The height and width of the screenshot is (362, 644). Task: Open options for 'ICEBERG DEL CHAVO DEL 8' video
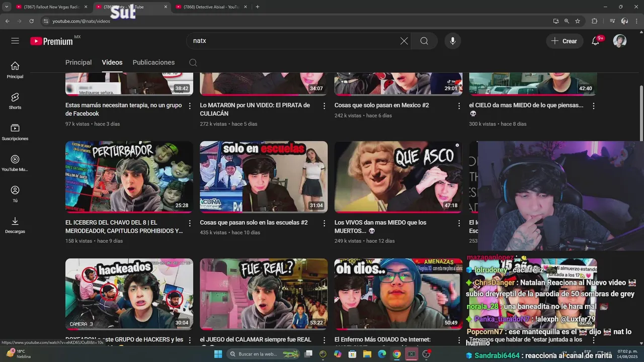[190, 223]
